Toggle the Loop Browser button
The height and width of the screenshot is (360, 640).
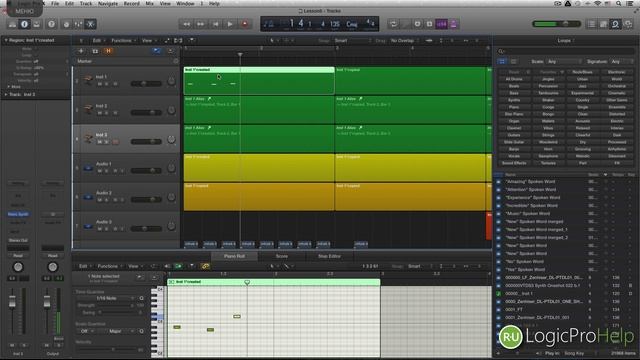616,24
